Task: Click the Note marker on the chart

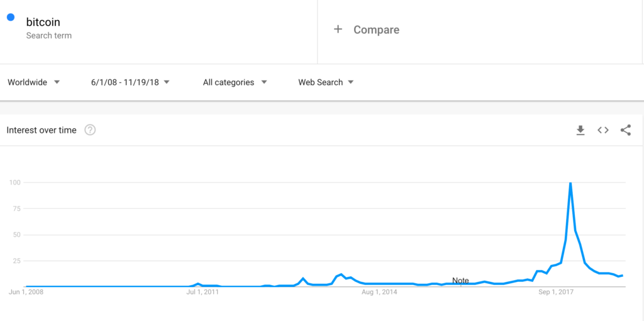Action: 460,281
